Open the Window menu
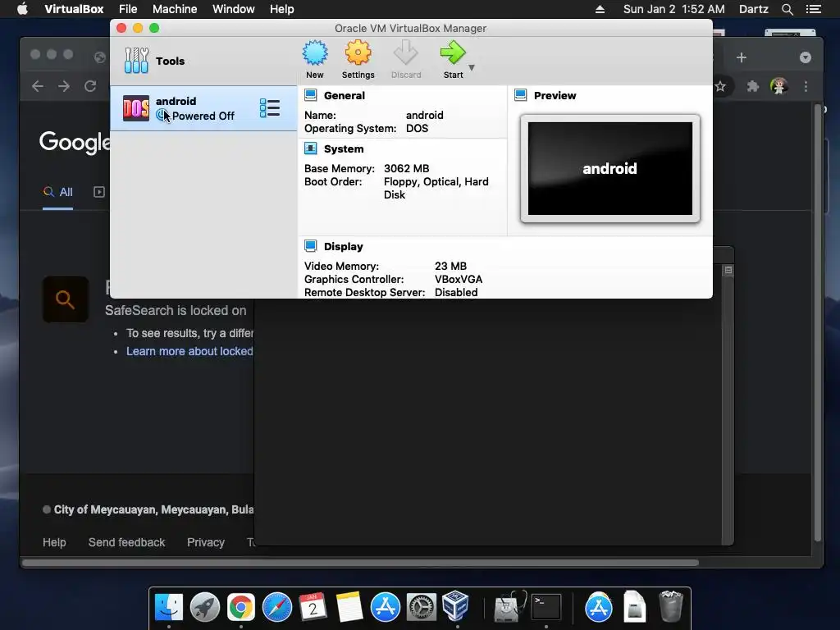 (234, 9)
